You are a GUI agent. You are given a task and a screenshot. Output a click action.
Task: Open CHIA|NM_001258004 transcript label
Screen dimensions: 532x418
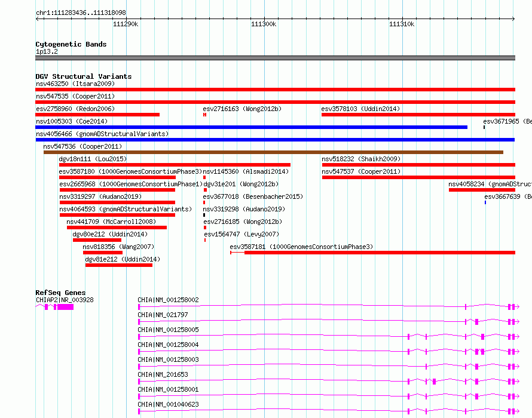pyautogui.click(x=169, y=345)
